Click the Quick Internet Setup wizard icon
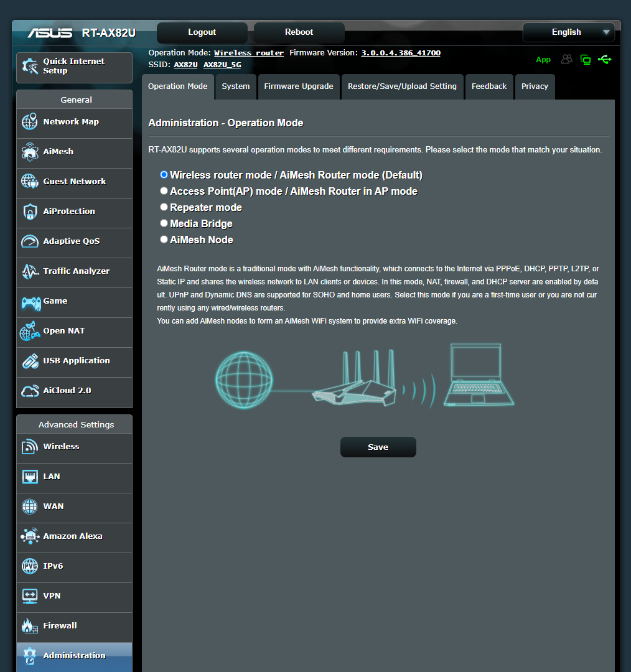 [x=30, y=66]
